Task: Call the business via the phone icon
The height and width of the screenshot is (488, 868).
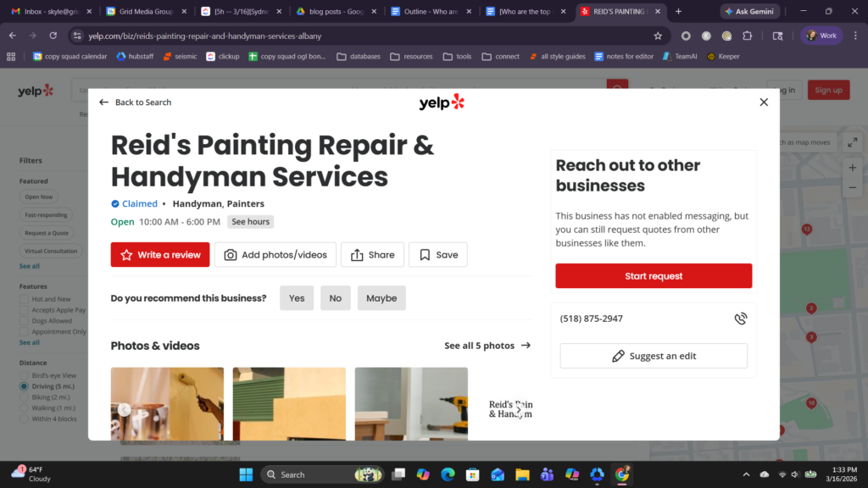Action: [x=741, y=318]
